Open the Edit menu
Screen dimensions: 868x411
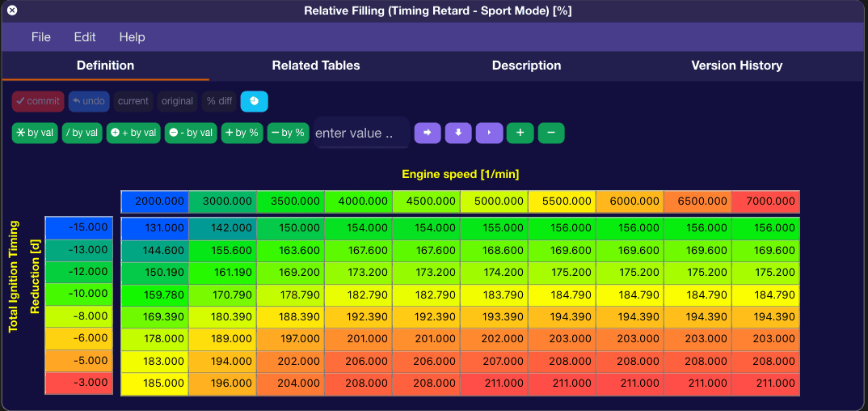click(85, 37)
